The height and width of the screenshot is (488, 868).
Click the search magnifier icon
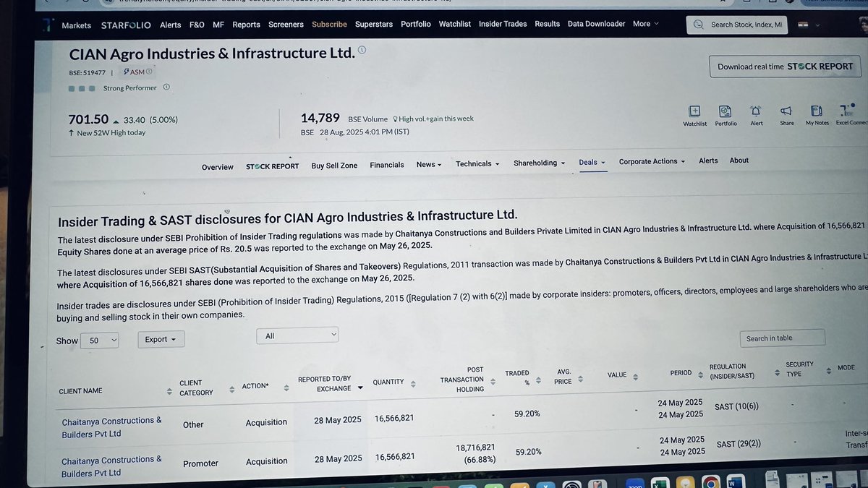tap(698, 25)
